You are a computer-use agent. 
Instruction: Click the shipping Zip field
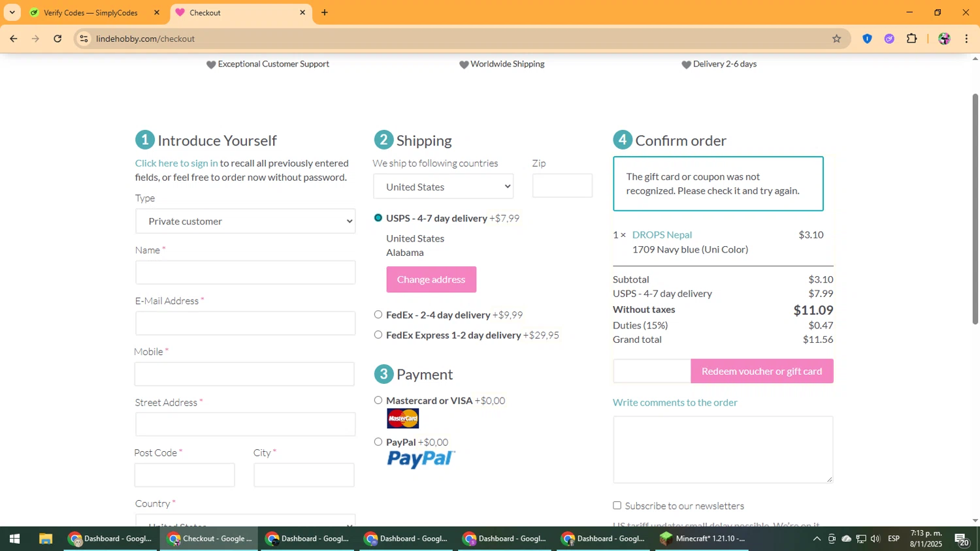coord(563,186)
